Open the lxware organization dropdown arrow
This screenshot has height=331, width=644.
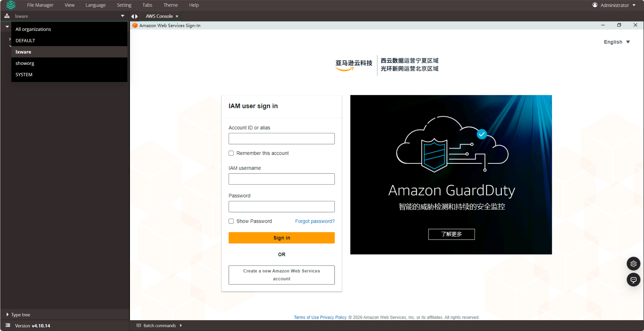tap(122, 16)
